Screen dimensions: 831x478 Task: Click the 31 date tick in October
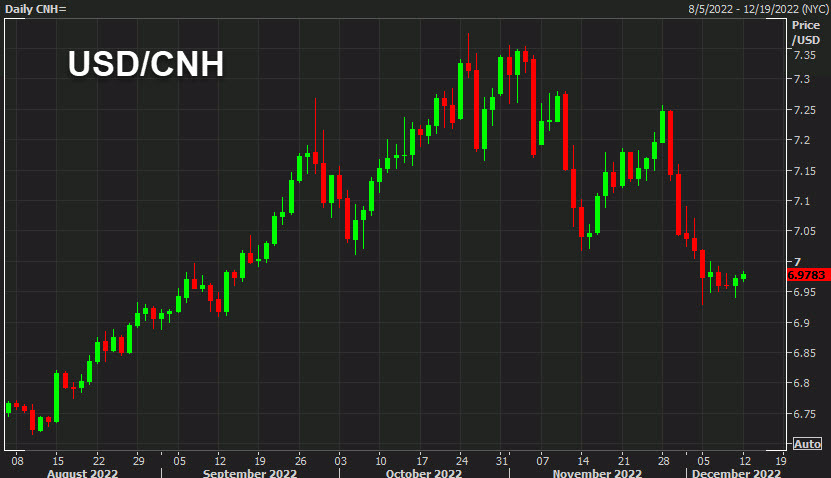[x=501, y=461]
